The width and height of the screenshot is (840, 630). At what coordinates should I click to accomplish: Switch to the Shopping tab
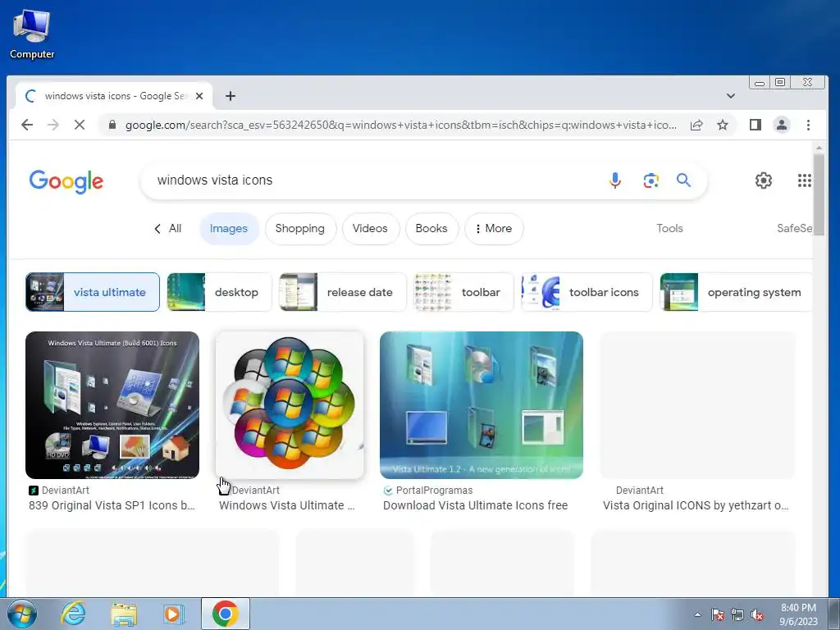tap(300, 229)
